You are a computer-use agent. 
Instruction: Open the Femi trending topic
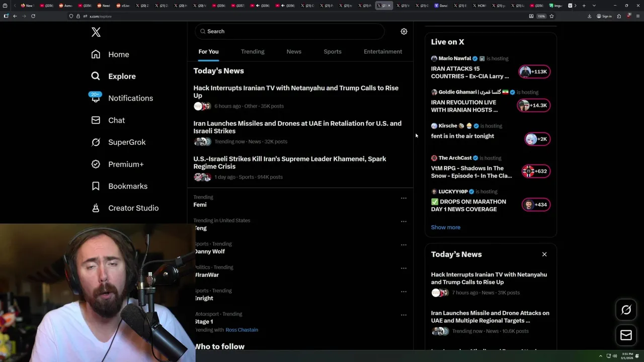(x=200, y=205)
